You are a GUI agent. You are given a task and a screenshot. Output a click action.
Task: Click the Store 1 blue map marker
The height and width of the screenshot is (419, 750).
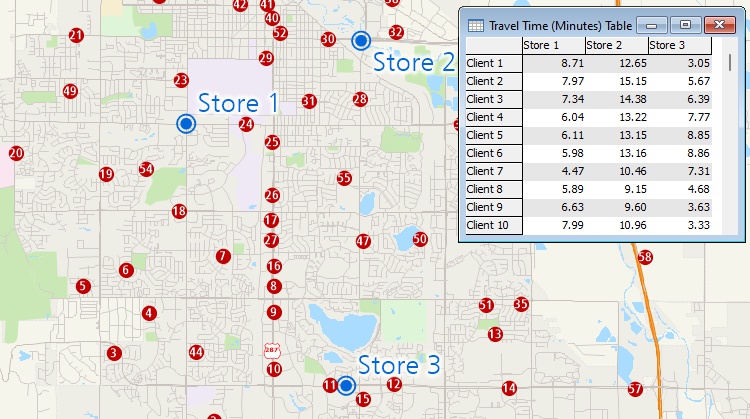(185, 123)
